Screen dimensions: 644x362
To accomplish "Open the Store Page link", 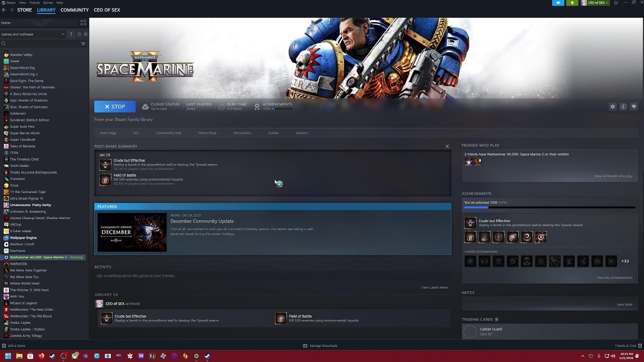I will (x=108, y=133).
